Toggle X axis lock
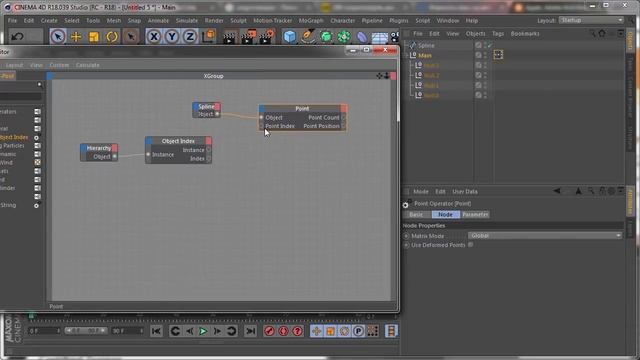This screenshot has height=360, width=640. [153, 37]
